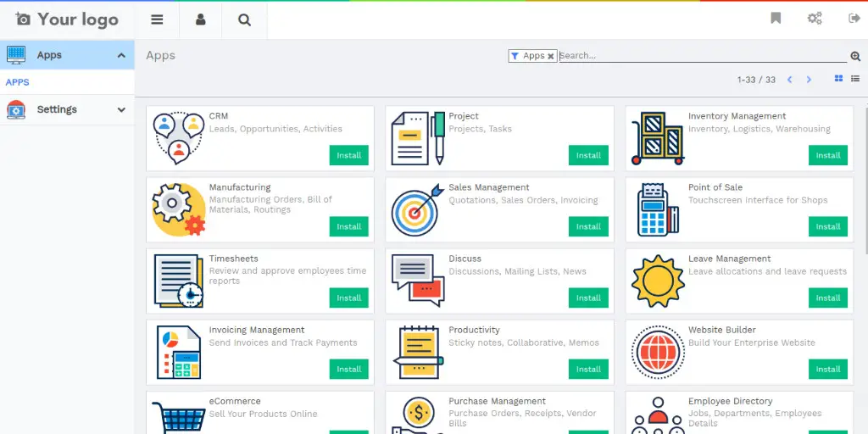Click the Discuss chat bubbles icon

(418, 281)
